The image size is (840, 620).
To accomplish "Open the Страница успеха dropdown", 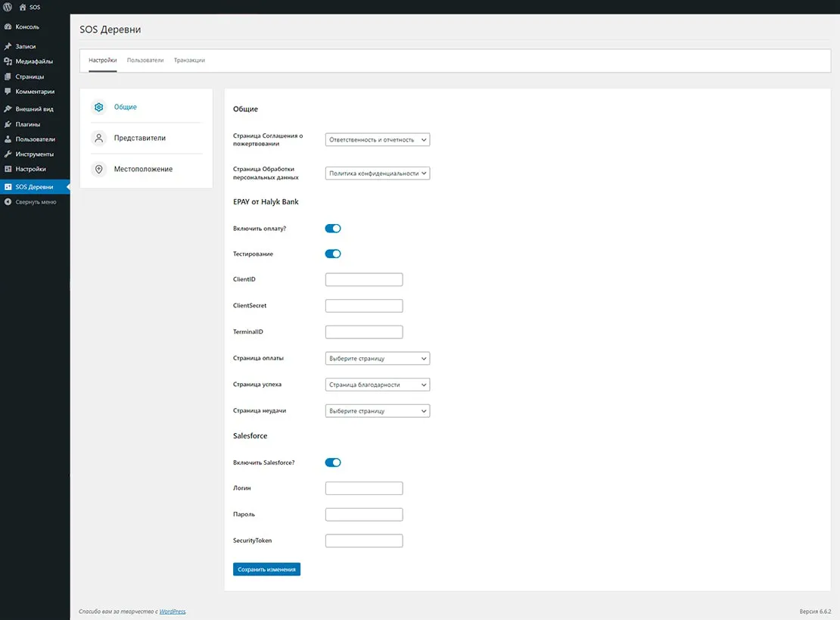I will click(x=377, y=385).
